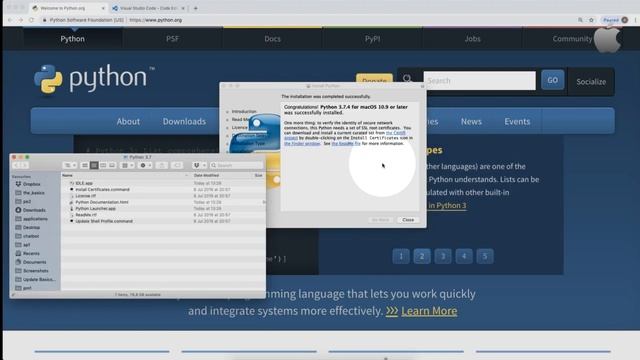The width and height of the screenshot is (640, 360).
Task: Open the Finder group-by dropdown
Action: 128,165
